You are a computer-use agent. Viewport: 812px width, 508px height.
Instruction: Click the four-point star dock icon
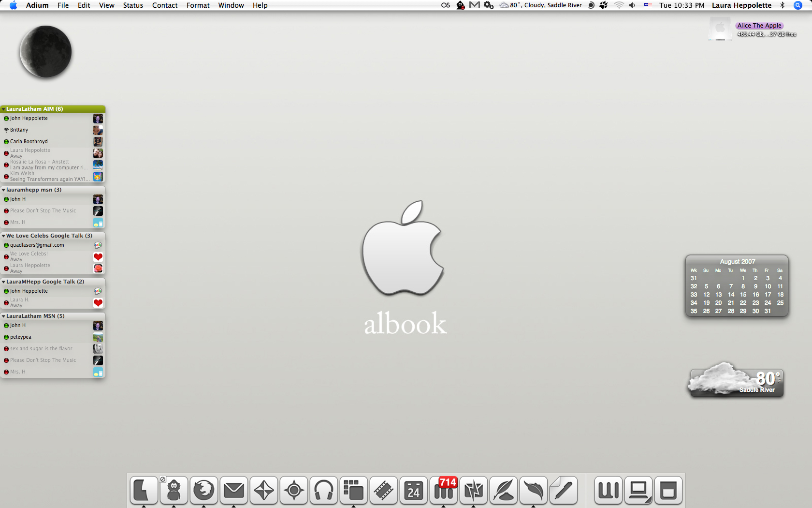click(264, 491)
